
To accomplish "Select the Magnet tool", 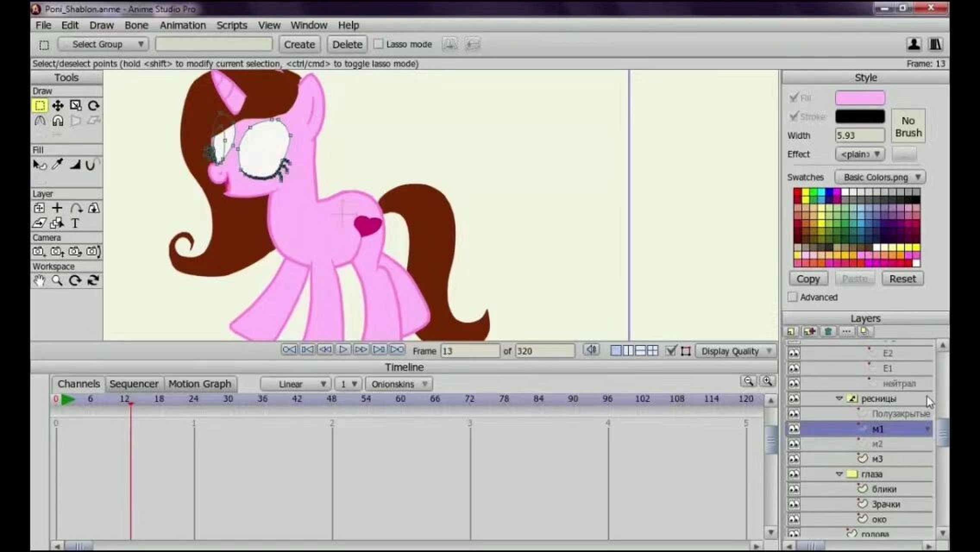I will coord(57,121).
